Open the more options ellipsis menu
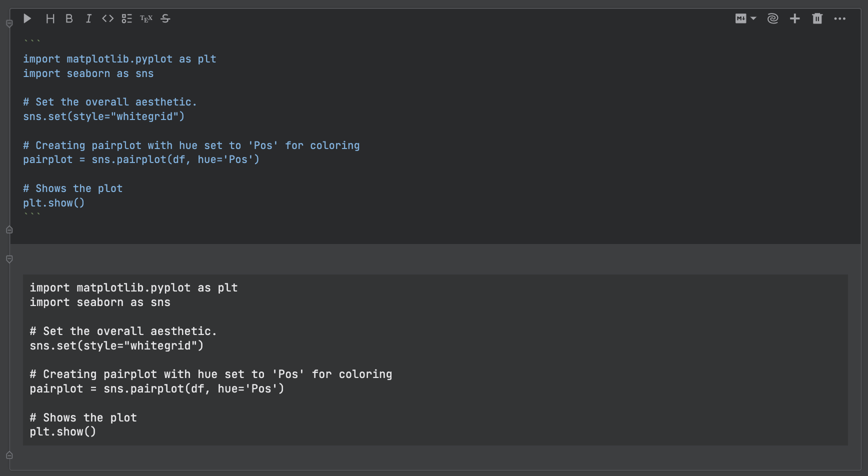This screenshot has height=476, width=868. coord(840,18)
